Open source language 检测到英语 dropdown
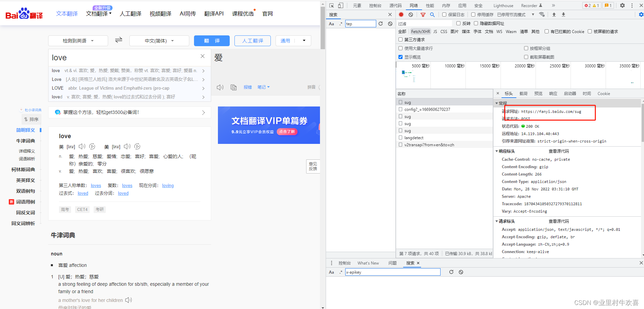Viewport: 644px width, 309px height. 78,41
